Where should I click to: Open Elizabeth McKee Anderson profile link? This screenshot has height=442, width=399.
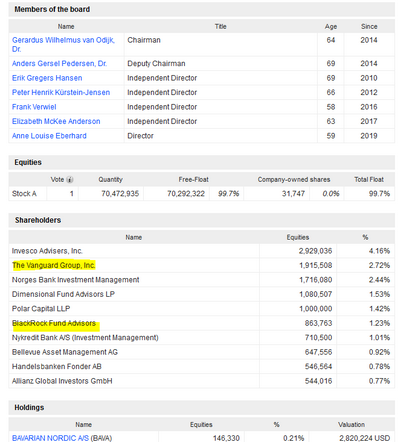pyautogui.click(x=56, y=121)
